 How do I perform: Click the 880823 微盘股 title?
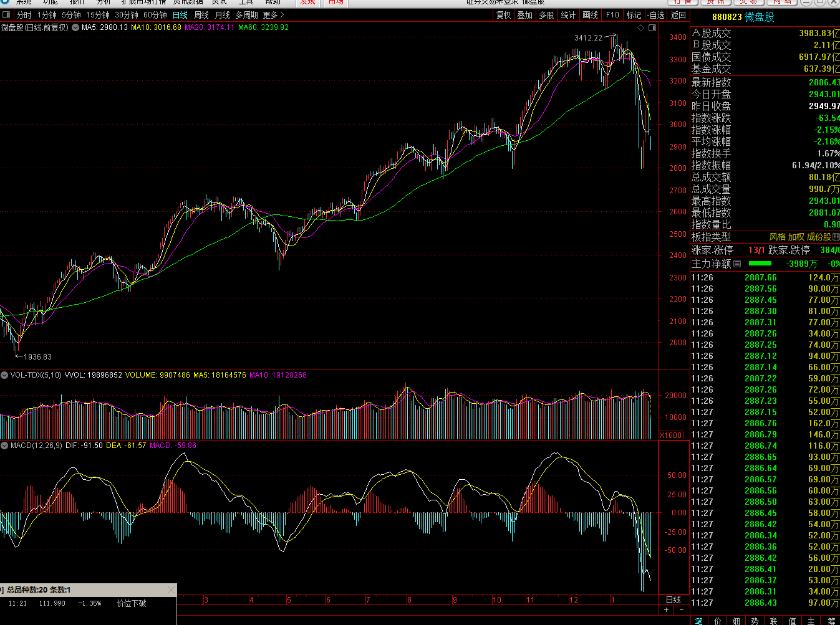pos(743,17)
